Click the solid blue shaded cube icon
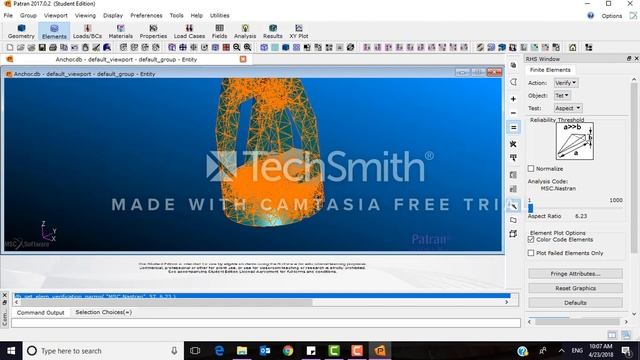 286,47
